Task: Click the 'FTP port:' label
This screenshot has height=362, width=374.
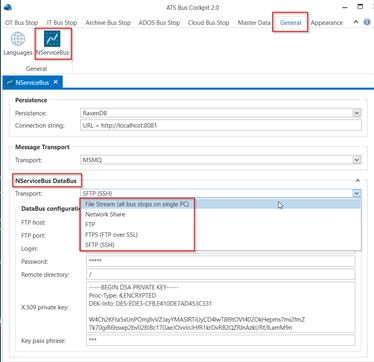Action: point(33,236)
